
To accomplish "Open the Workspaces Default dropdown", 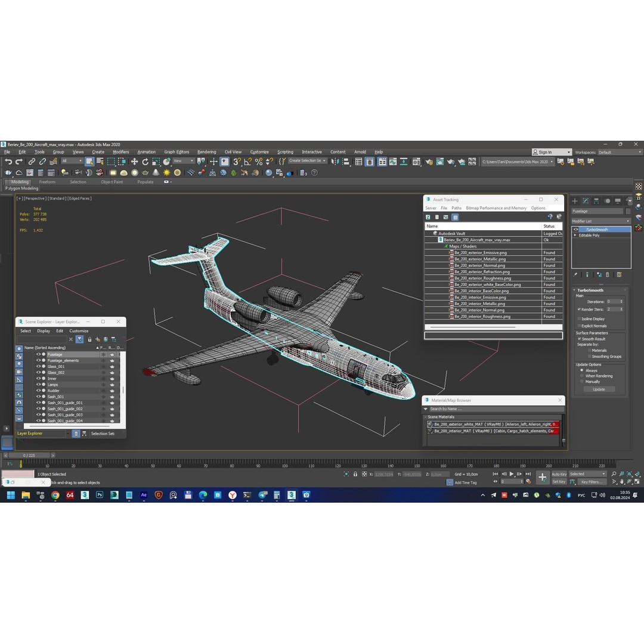I will 620,152.
